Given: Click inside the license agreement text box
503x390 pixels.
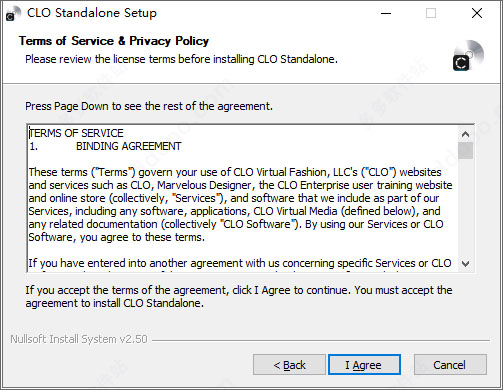Looking at the screenshot, I should 243,198.
